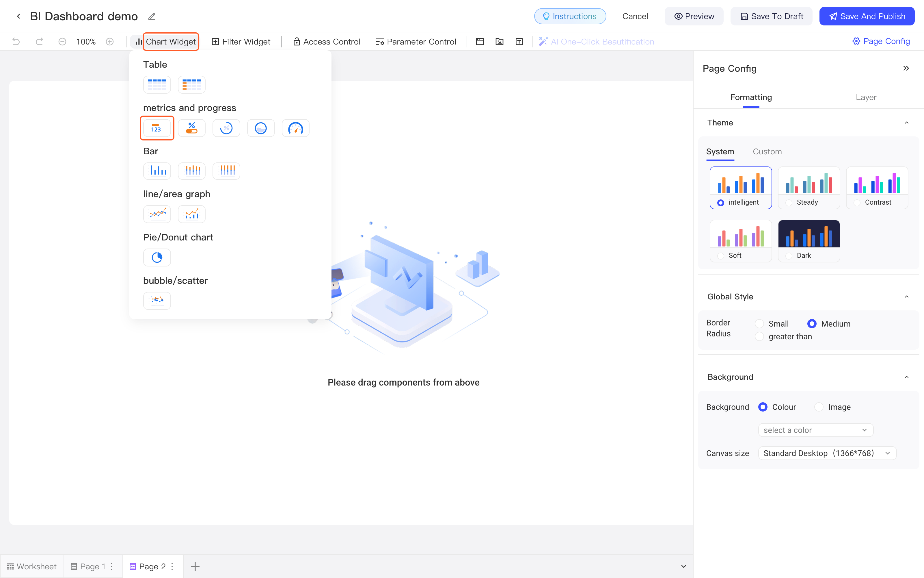Click the undo arrow icon

tap(16, 41)
